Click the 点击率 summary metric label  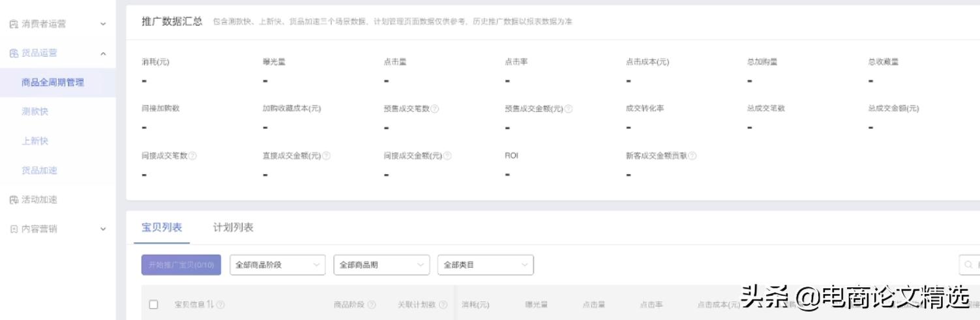pos(516,62)
